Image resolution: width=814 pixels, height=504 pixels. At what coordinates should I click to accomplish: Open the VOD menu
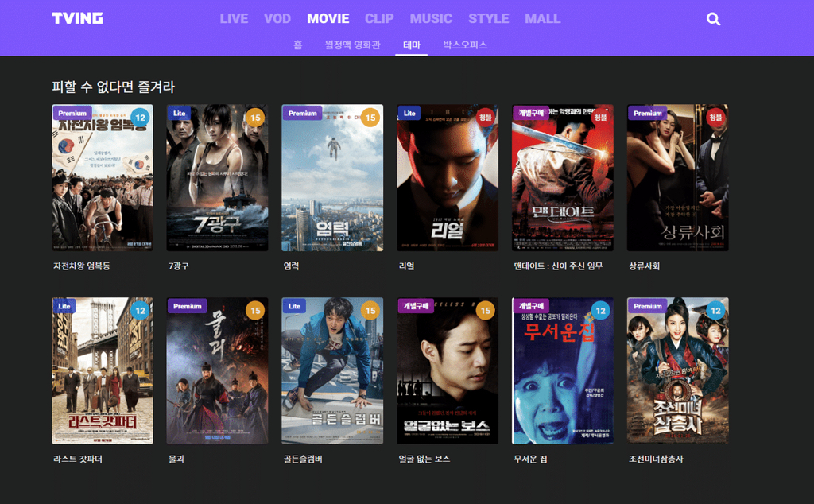click(277, 19)
